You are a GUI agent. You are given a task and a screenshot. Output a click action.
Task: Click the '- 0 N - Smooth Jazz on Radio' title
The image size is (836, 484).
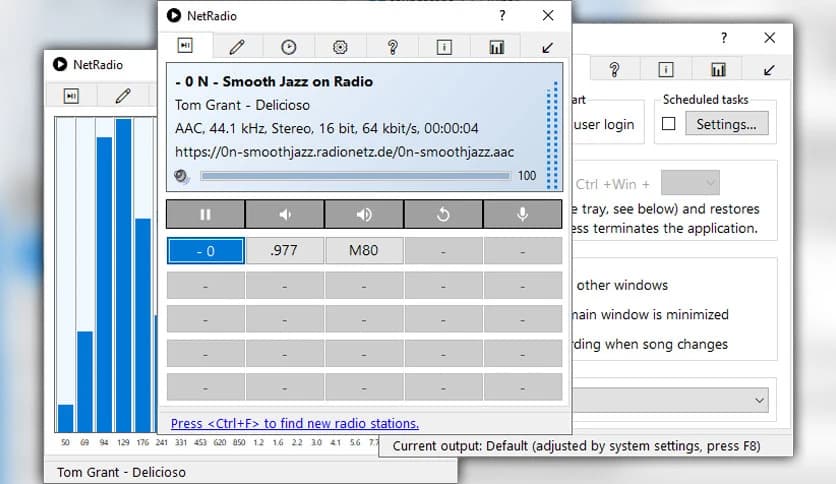274,82
